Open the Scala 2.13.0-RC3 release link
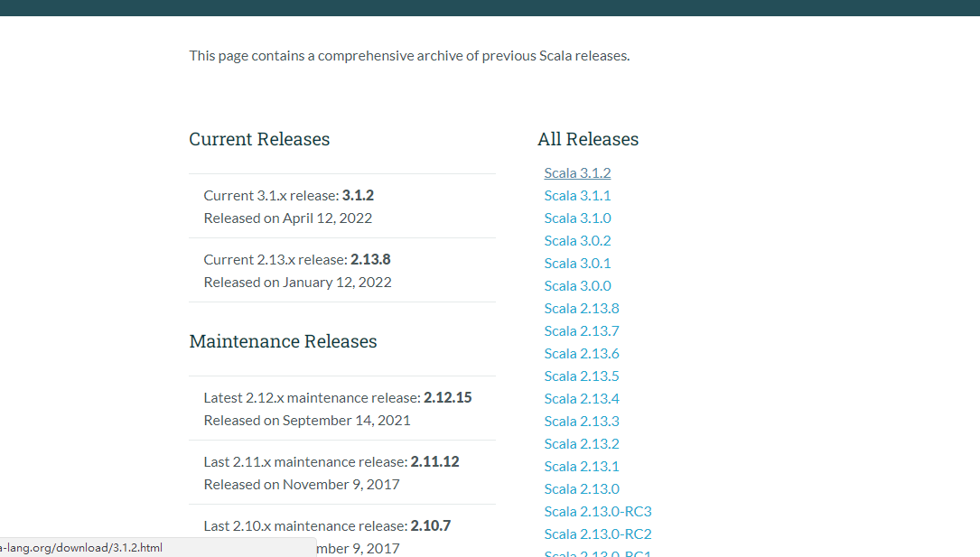980x557 pixels. coord(598,512)
